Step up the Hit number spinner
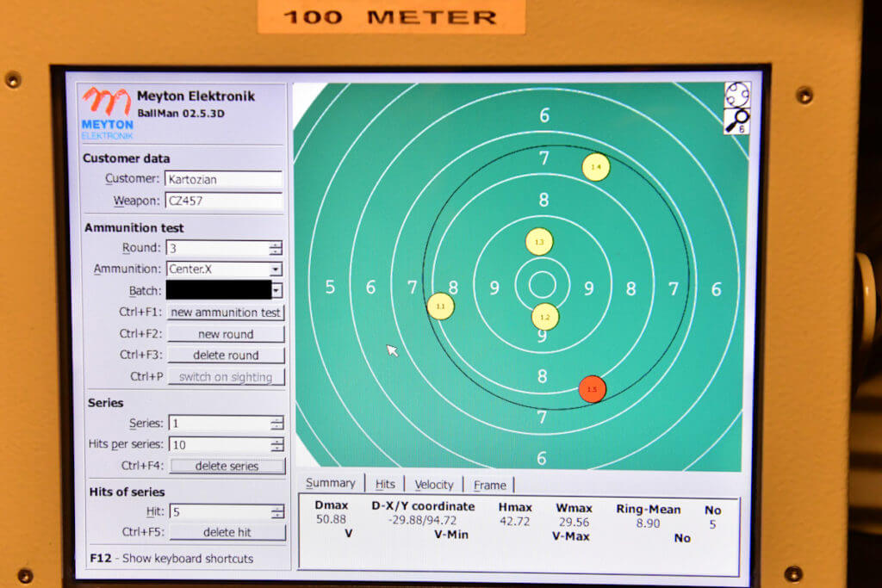The image size is (882, 588). [278, 509]
